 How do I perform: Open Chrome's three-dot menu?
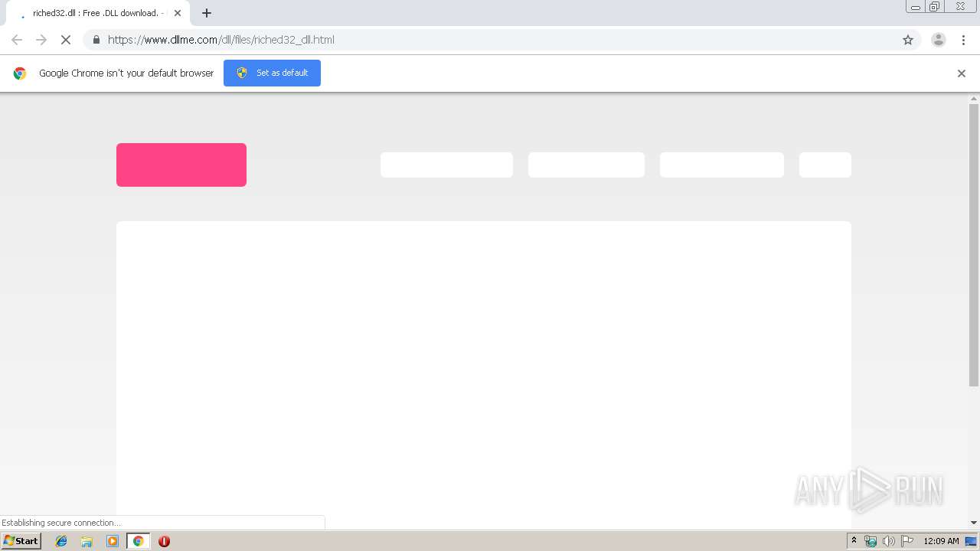pos(963,40)
